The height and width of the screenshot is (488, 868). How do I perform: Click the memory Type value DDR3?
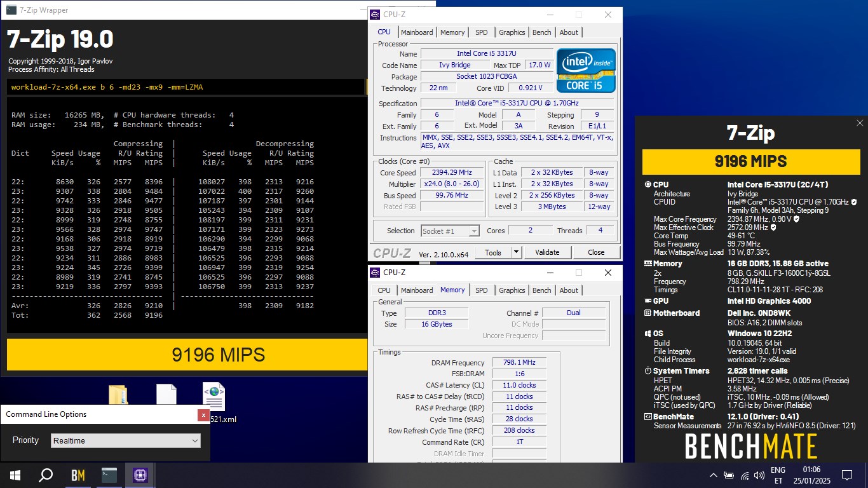click(435, 313)
